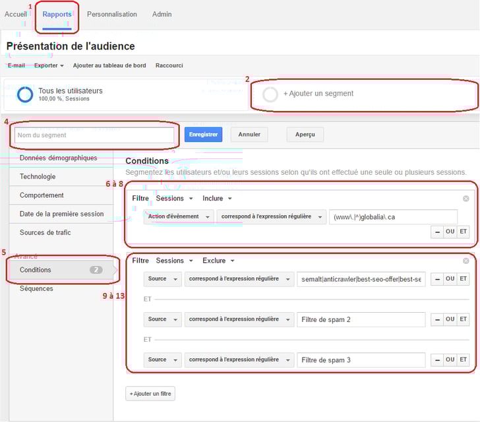Open the Exclure dropdown in second filter

pos(218,261)
